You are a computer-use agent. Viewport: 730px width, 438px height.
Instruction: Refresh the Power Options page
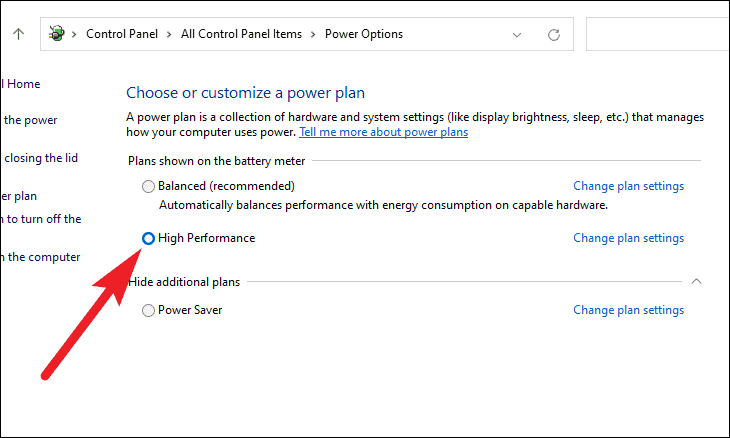(x=554, y=34)
